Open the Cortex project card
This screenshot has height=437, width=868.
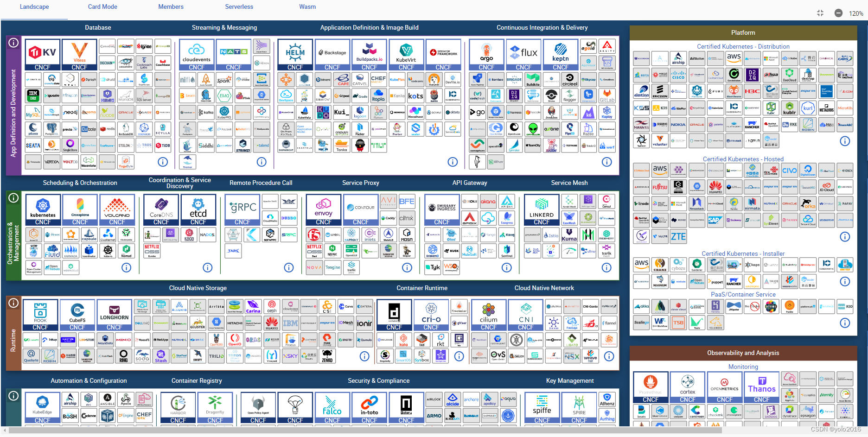(688, 387)
